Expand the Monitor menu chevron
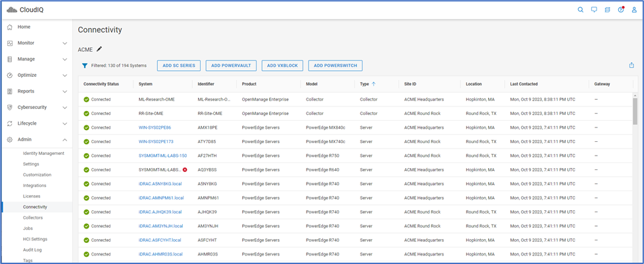Image resolution: width=644 pixels, height=264 pixels. click(x=64, y=43)
